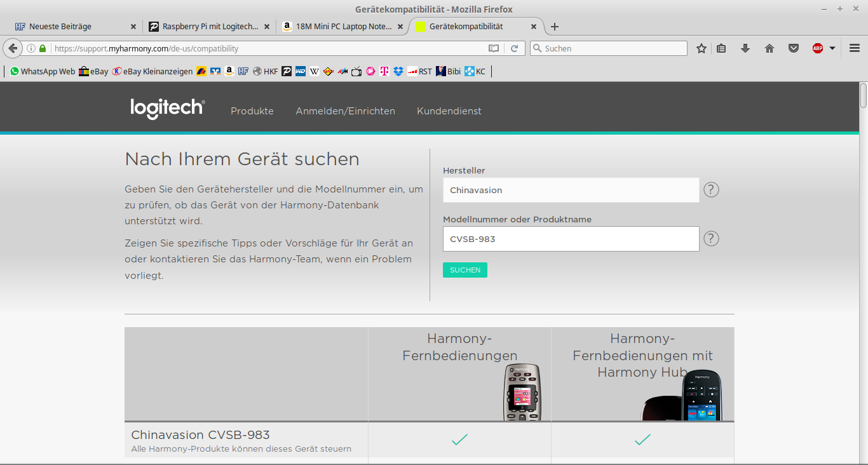Click the Harmony Hub remote image
The width and height of the screenshot is (868, 465).
tap(681, 395)
